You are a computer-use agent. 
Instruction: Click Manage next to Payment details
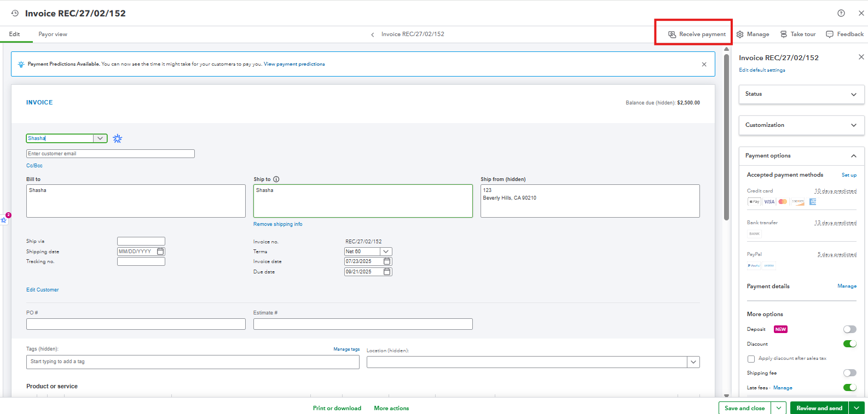tap(847, 286)
